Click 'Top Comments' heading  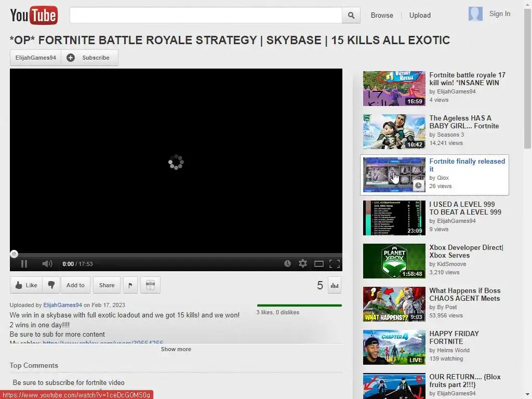click(x=34, y=365)
